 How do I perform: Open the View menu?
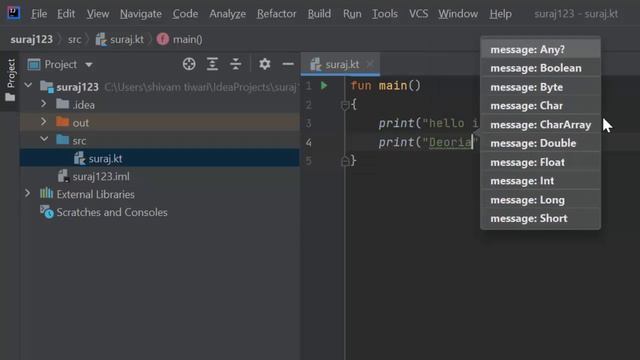pyautogui.click(x=98, y=14)
